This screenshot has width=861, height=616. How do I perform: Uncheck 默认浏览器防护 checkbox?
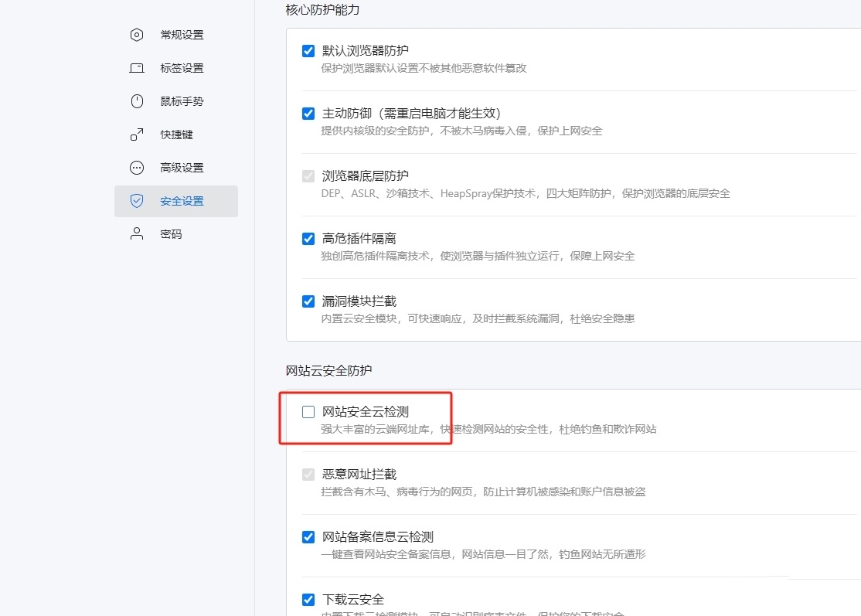[x=308, y=51]
